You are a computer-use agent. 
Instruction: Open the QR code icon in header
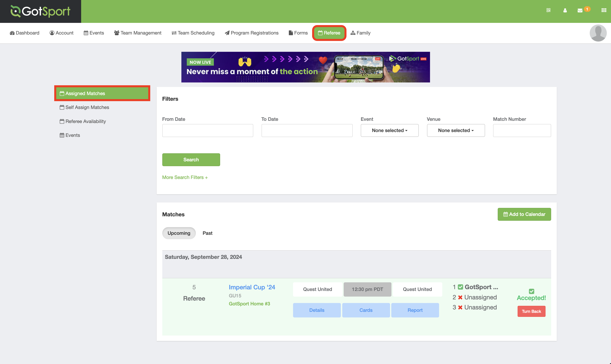pyautogui.click(x=548, y=10)
